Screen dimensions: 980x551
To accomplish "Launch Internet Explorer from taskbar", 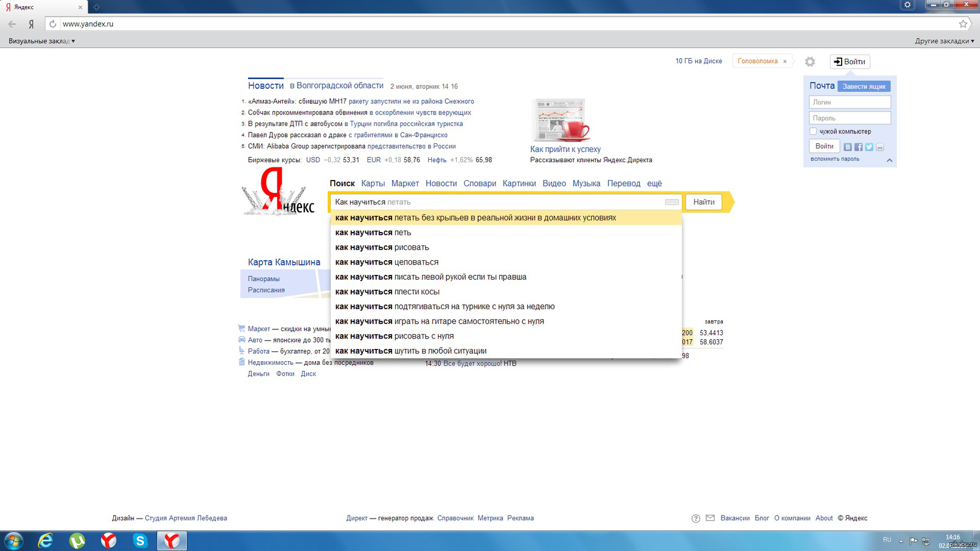I will click(x=45, y=541).
